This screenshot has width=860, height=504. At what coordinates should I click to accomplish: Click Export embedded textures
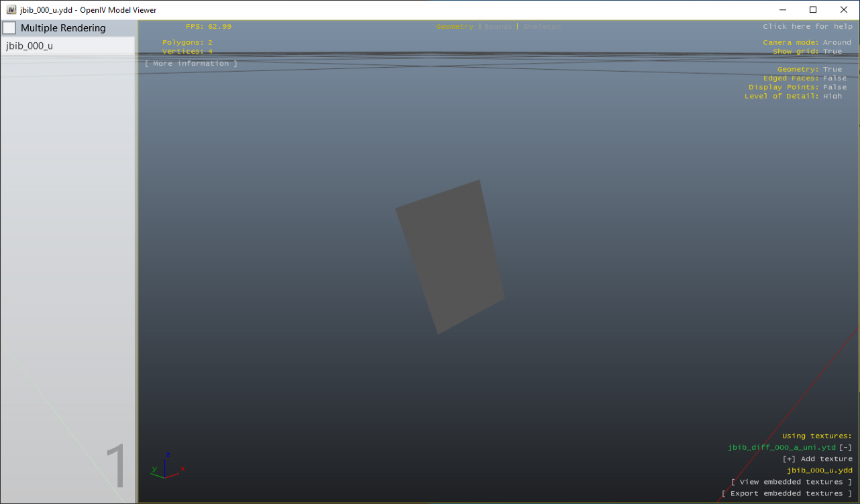(x=788, y=493)
